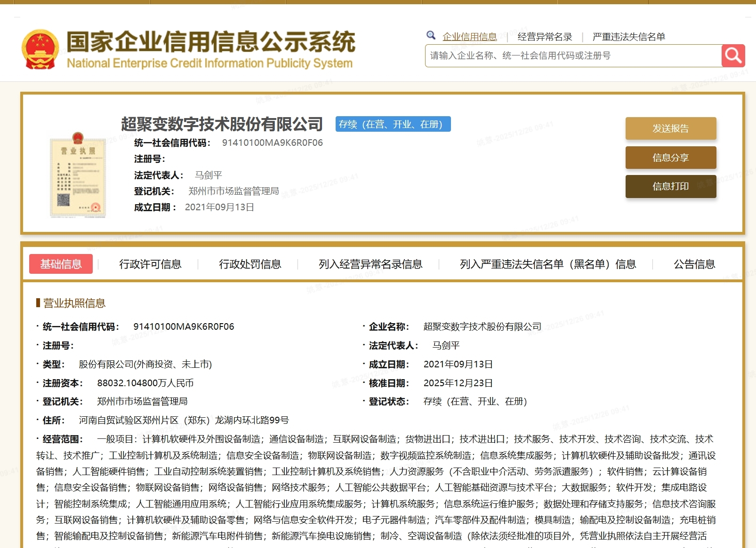Image resolution: width=756 pixels, height=548 pixels.
Task: Click the 信息分享 button
Action: tap(670, 158)
